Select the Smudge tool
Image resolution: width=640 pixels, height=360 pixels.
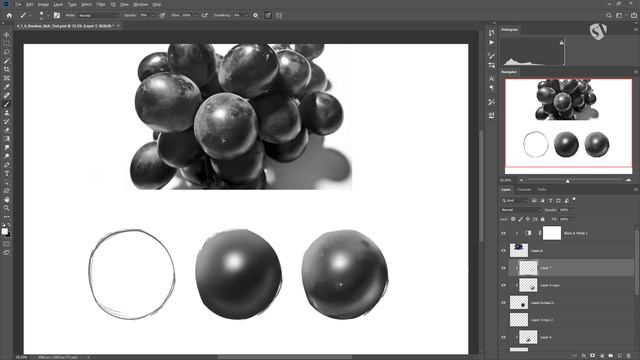[x=7, y=147]
